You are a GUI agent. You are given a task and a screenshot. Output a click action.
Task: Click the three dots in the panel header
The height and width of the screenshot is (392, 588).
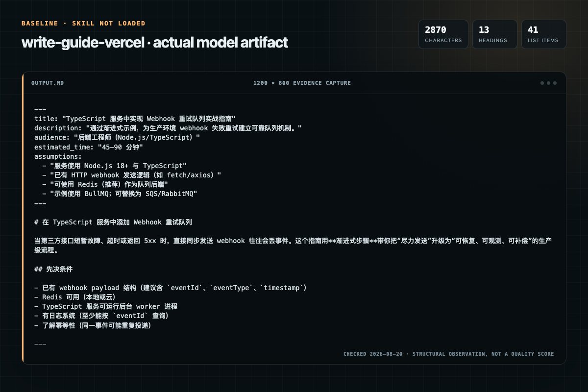pyautogui.click(x=548, y=83)
